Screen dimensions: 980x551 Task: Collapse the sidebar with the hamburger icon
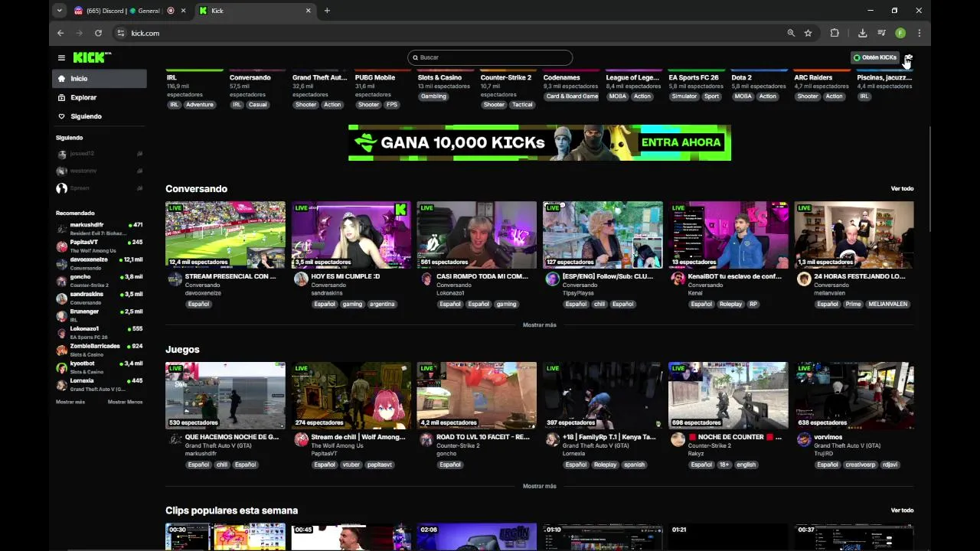[61, 57]
